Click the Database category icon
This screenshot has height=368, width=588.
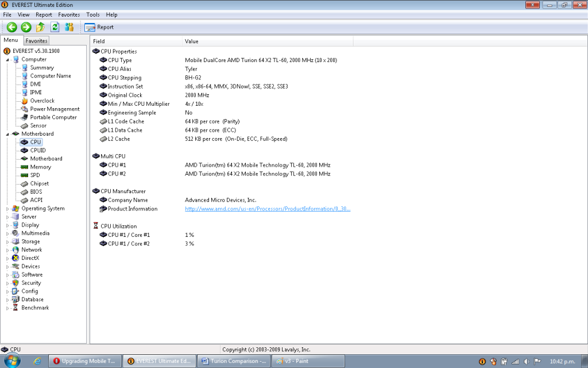point(16,299)
